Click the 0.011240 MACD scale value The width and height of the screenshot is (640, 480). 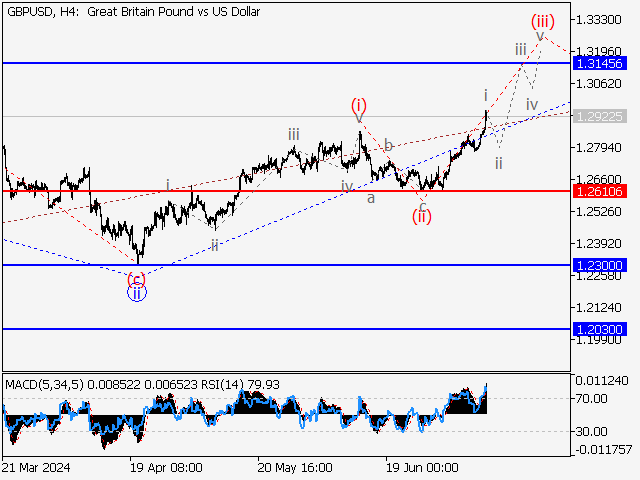click(602, 381)
